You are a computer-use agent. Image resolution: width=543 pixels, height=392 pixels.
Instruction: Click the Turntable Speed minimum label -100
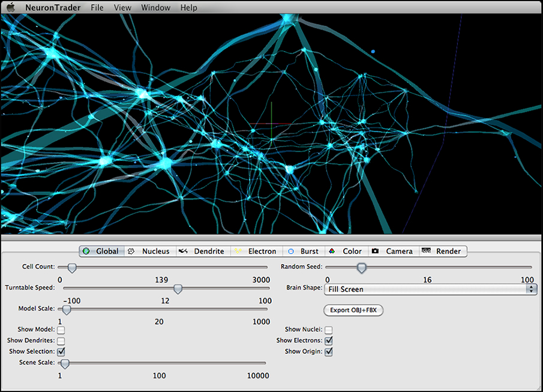pos(72,301)
